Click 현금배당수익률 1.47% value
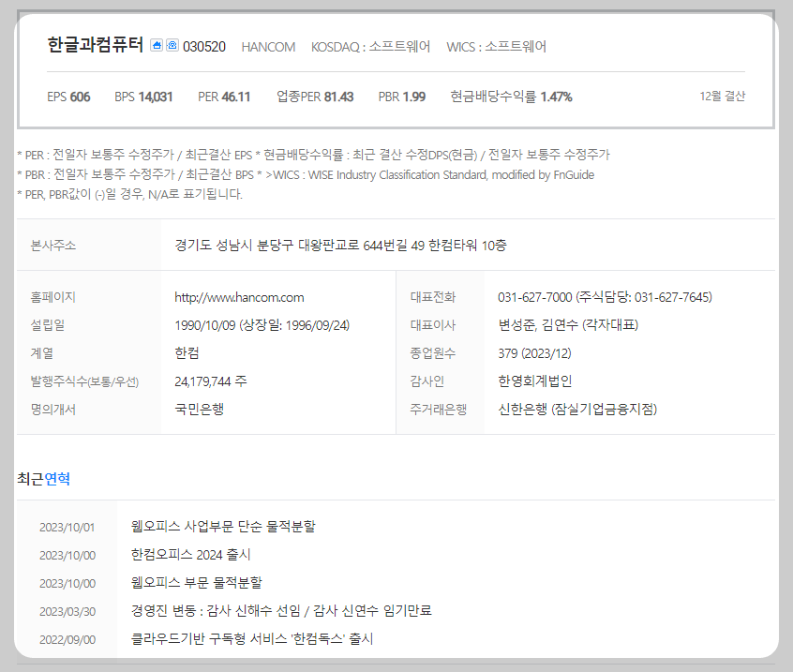This screenshot has width=793, height=672. pyautogui.click(x=511, y=97)
